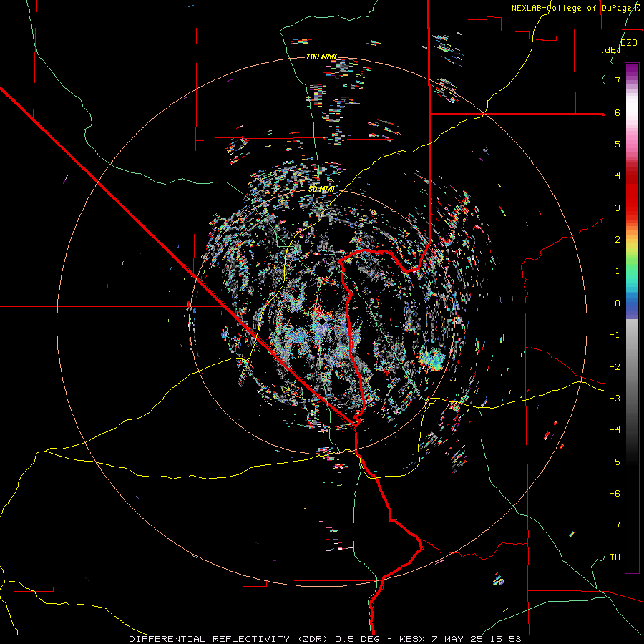Viewport: 644px width, 644px height.
Task: Click the NEXLAB-College of DuPage credit text
Action: click(576, 8)
